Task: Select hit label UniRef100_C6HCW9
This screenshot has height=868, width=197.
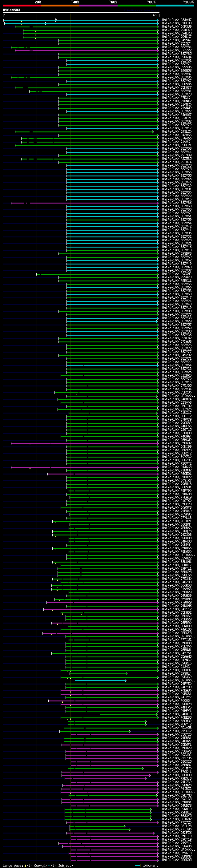Action: click(x=177, y=440)
